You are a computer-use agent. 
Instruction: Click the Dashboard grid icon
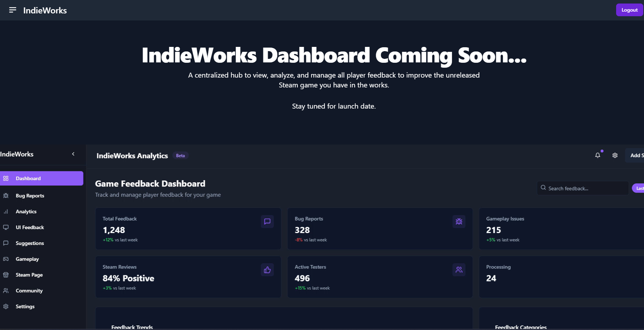6,178
